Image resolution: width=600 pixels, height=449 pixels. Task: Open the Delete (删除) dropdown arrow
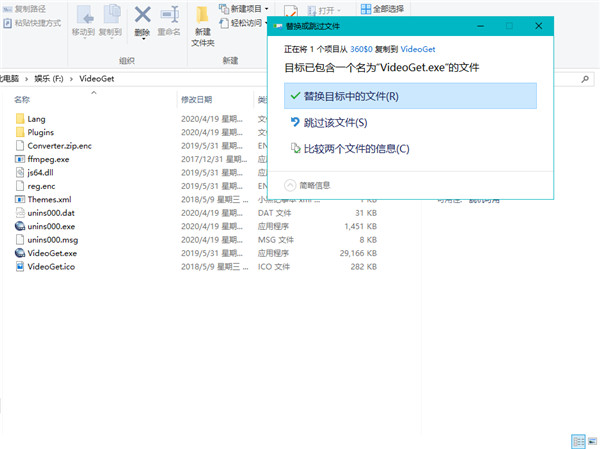click(x=143, y=33)
